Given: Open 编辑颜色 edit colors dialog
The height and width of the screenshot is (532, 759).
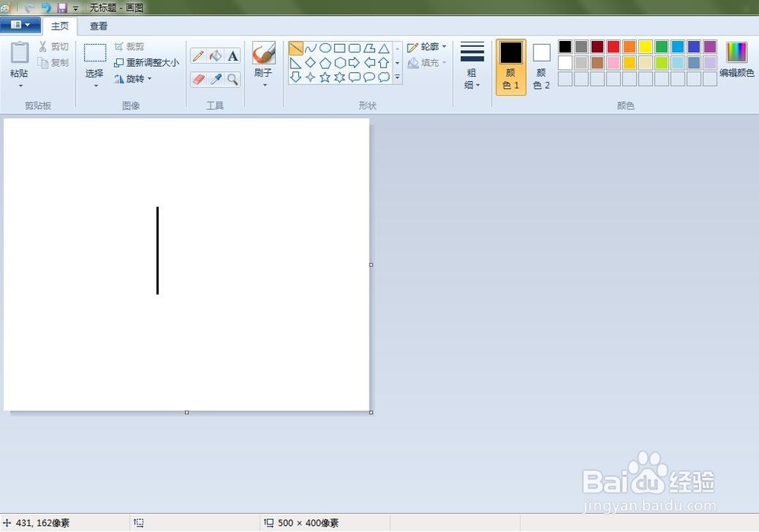Looking at the screenshot, I should click(737, 59).
